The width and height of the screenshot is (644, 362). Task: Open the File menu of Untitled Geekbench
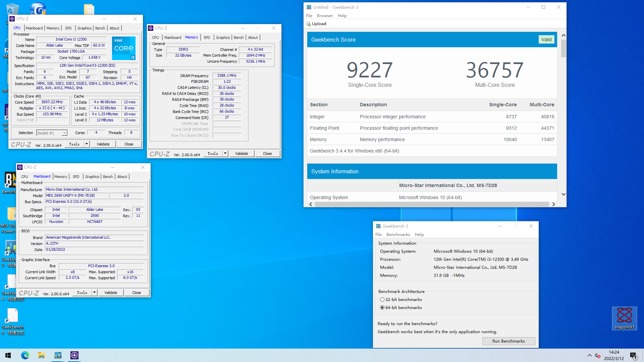point(309,16)
